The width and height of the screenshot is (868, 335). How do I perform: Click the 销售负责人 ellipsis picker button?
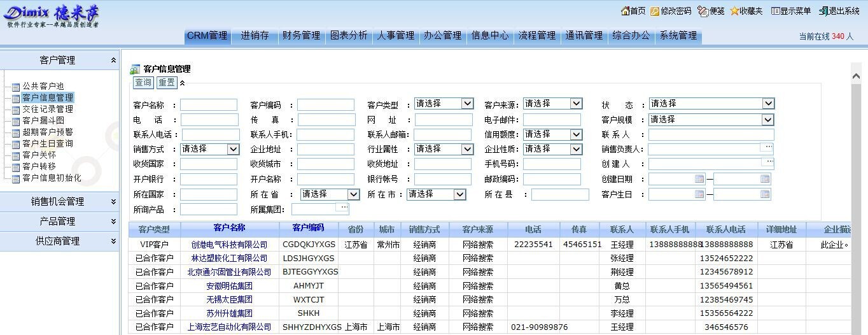(x=768, y=148)
